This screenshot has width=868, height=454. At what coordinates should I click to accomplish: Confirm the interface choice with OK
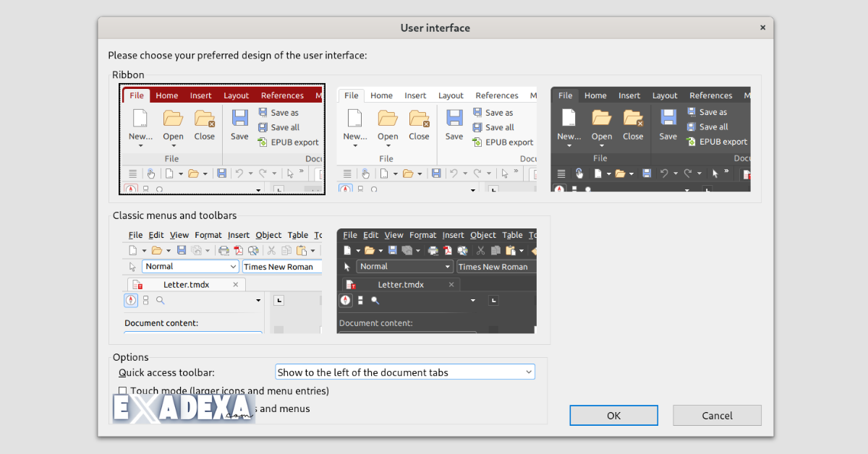pos(613,415)
